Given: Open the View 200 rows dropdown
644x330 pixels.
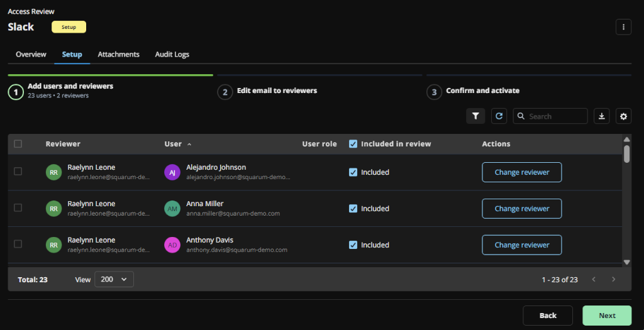Looking at the screenshot, I should (114, 279).
